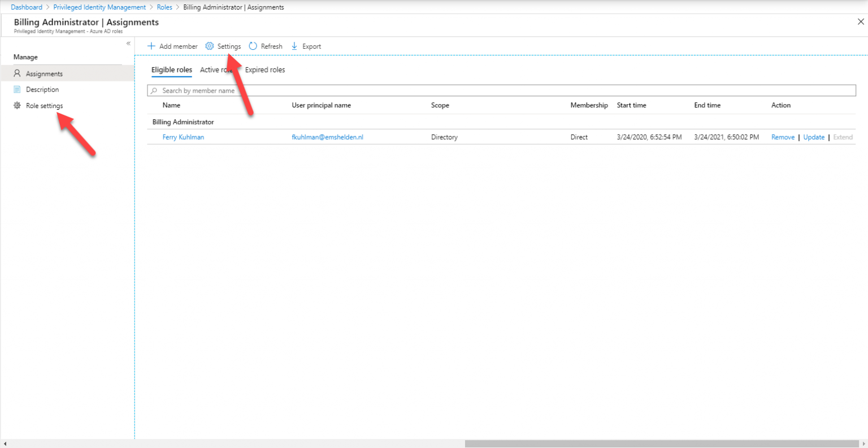Expand the Billing Administrator group row
The width and height of the screenshot is (868, 448).
click(183, 122)
